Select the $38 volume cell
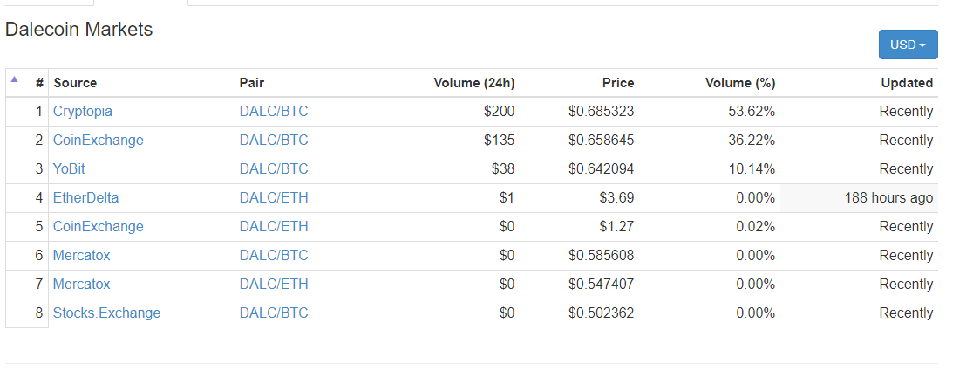This screenshot has height=371, width=980. (x=503, y=169)
